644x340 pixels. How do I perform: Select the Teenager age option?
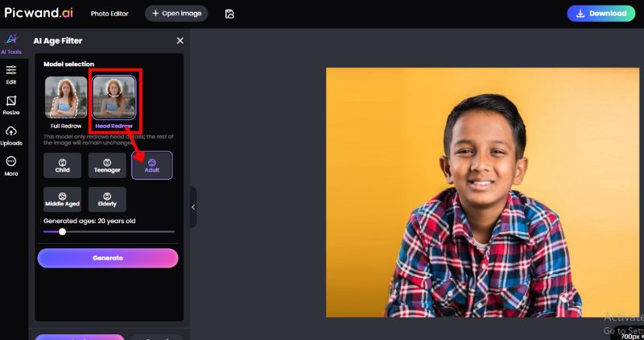pos(107,165)
